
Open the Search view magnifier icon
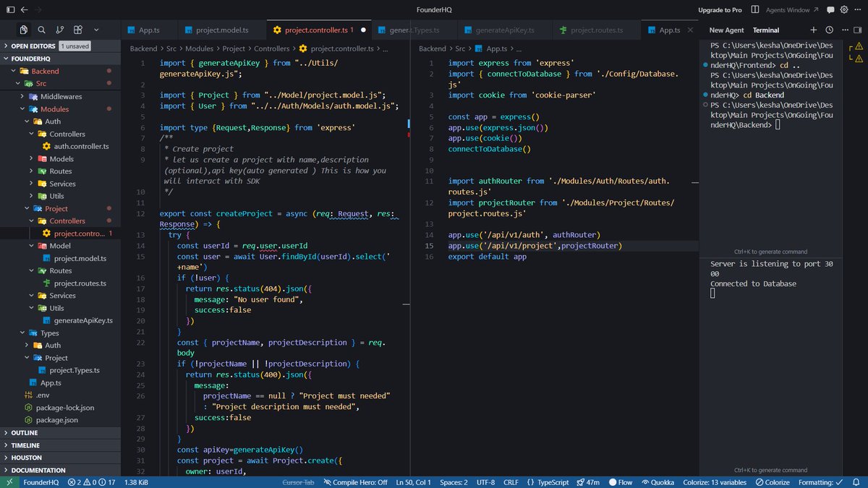tap(42, 30)
